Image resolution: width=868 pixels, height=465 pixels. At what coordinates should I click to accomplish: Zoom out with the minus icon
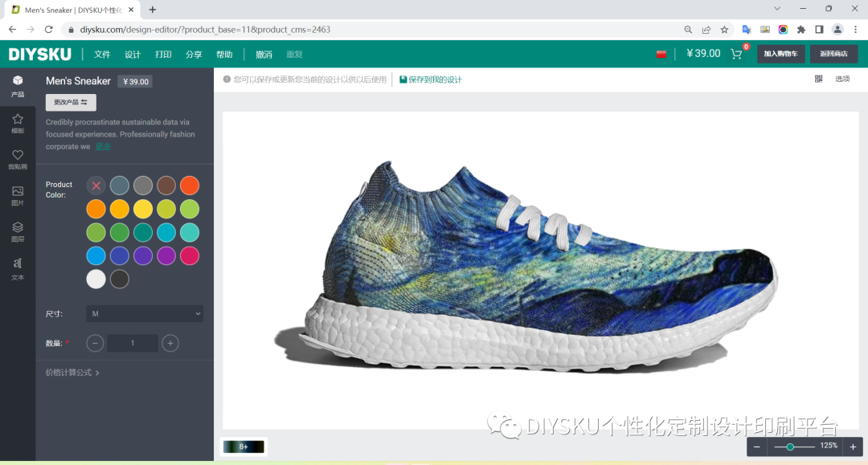click(757, 447)
